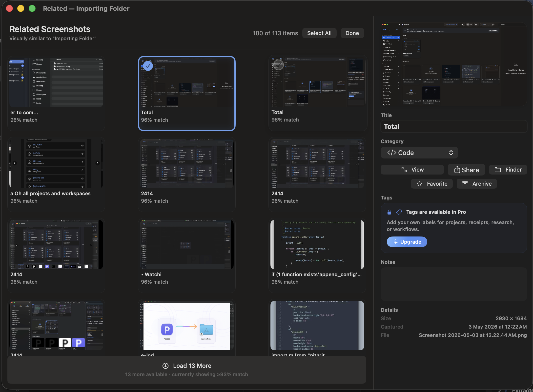The width and height of the screenshot is (533, 392).
Task: Click the code brackets icon in Category
Action: pos(392,153)
